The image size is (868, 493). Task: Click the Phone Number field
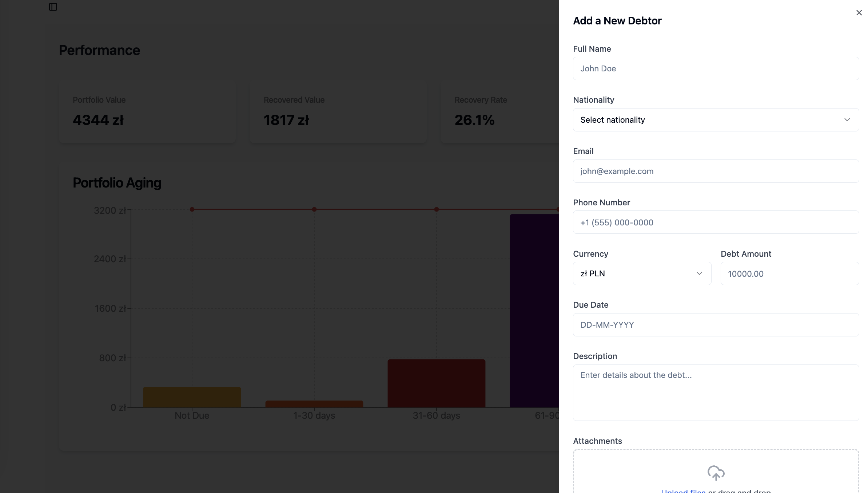716,222
